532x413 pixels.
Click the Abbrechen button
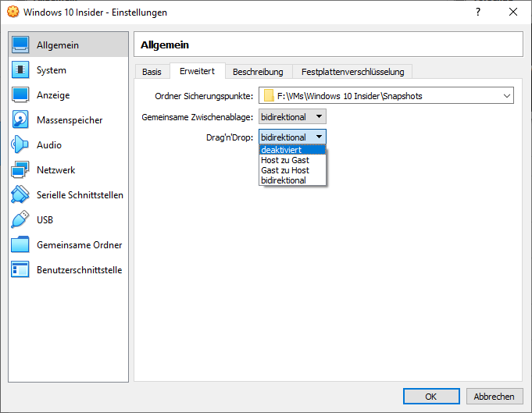tap(494, 397)
